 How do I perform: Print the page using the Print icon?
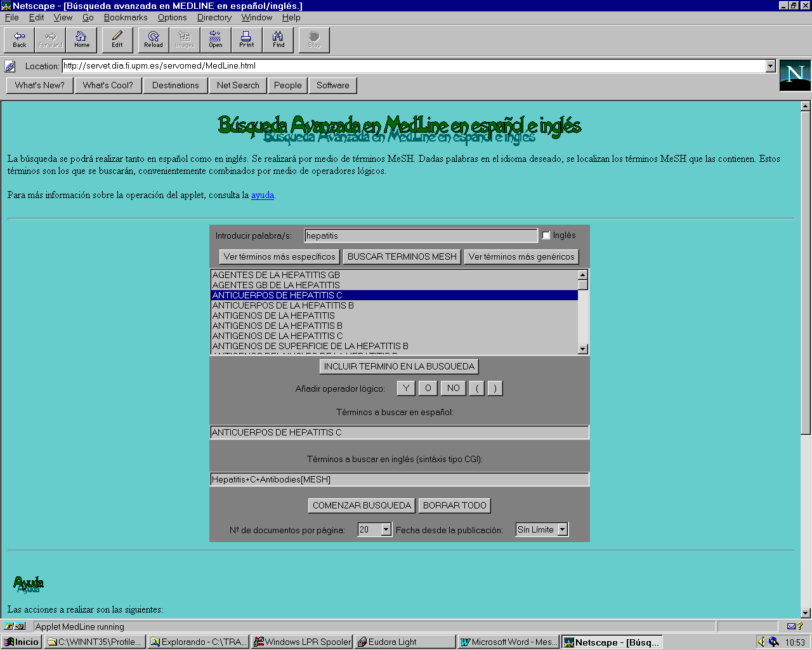click(247, 40)
